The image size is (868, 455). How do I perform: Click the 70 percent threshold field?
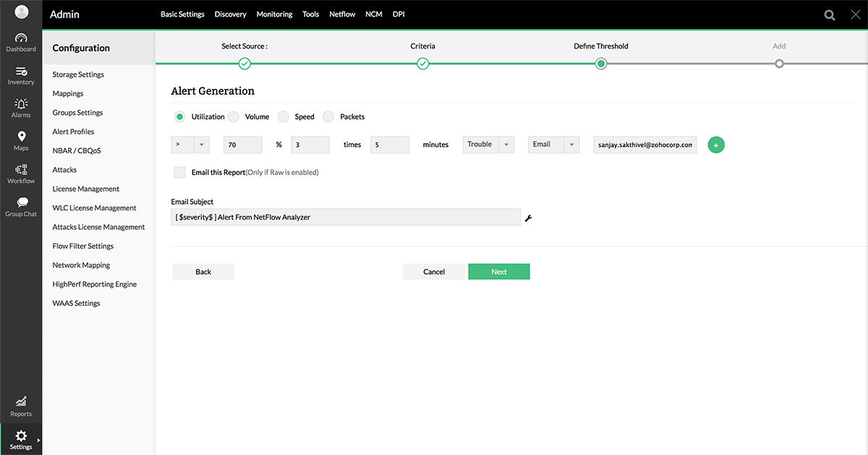(x=243, y=145)
